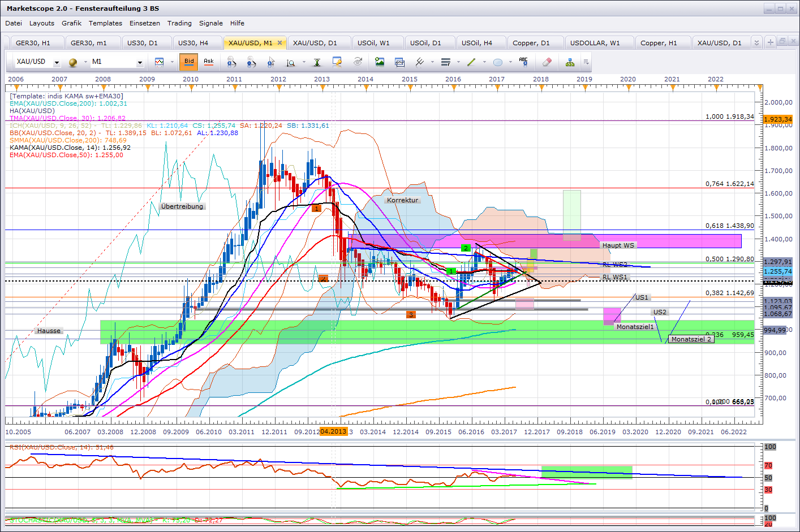Click the Haupt WS chart label
The height and width of the screenshot is (532, 800).
[618, 245]
